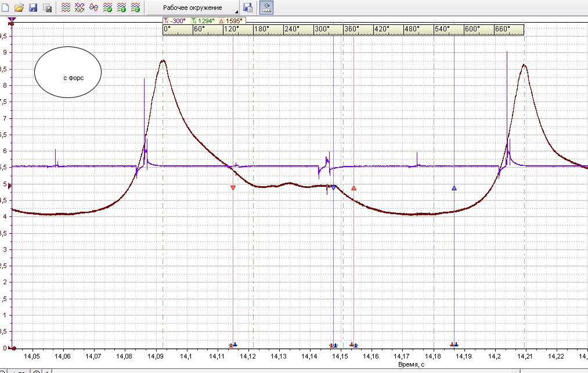Click the 360° mark on the angle ruler
588x373 pixels.
(x=352, y=29)
